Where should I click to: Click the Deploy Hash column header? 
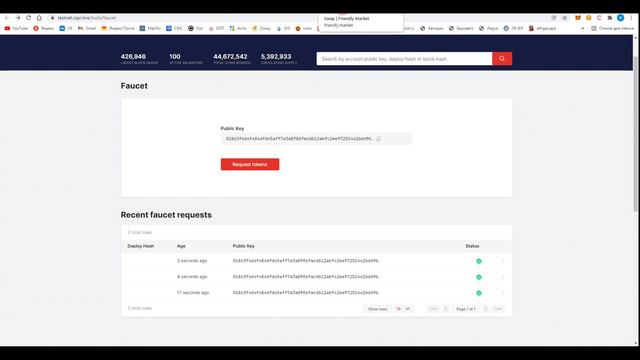[141, 246]
